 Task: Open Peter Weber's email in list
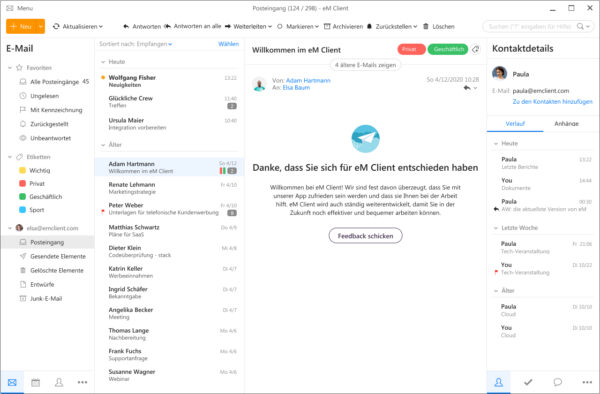[x=169, y=209]
